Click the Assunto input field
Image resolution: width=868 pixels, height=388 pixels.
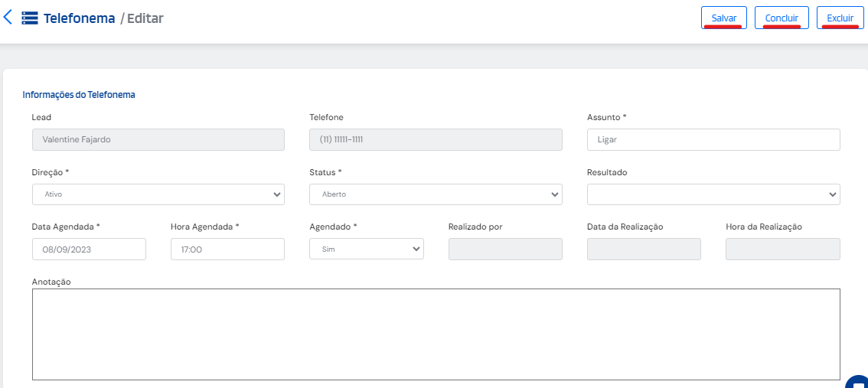[x=713, y=139]
